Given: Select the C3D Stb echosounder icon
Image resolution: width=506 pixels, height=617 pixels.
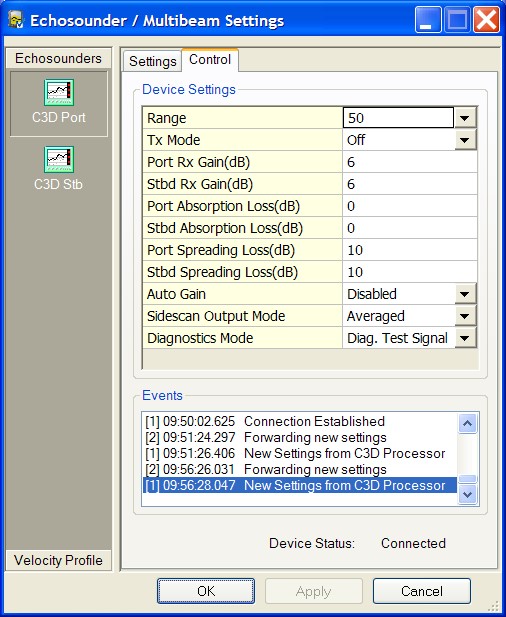Looking at the screenshot, I should tap(59, 159).
